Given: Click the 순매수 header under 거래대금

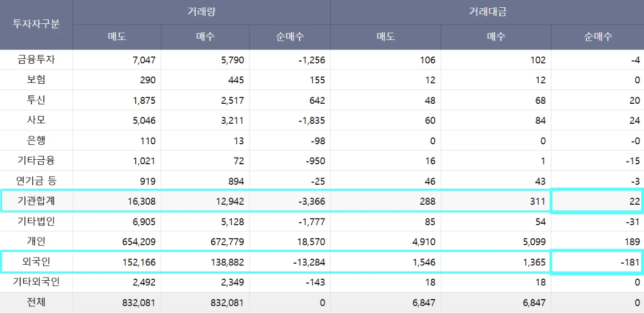Looking at the screenshot, I should pos(597,37).
